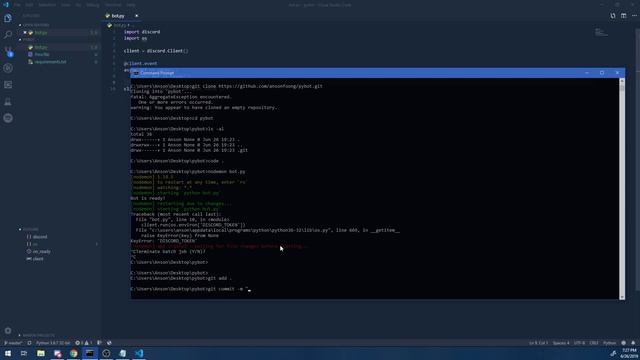Click the code minimap in the editor
Image resolution: width=640 pixels, height=360 pixels.
click(x=601, y=32)
